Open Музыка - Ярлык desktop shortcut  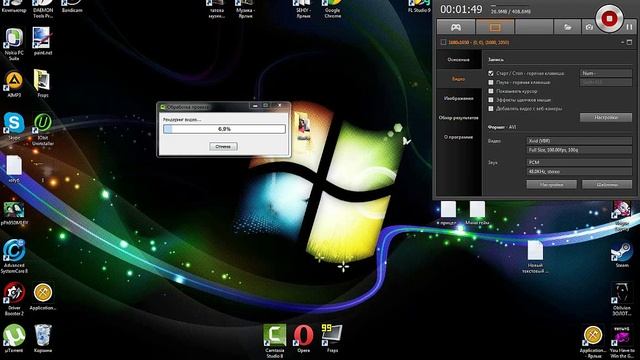coord(245,9)
